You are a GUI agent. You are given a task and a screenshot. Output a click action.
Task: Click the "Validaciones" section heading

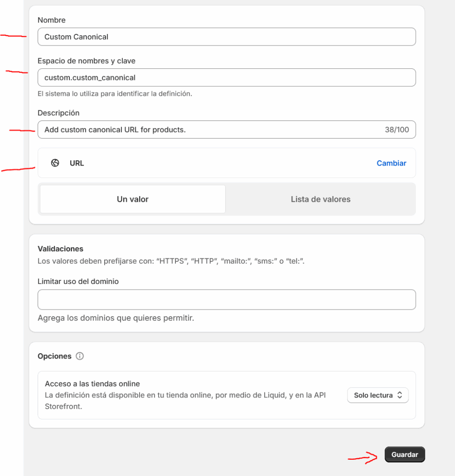click(60, 249)
